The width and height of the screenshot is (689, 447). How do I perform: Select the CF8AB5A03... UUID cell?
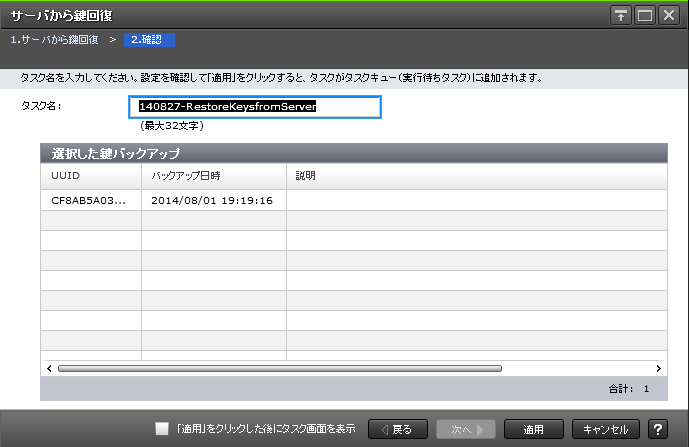[x=91, y=200]
